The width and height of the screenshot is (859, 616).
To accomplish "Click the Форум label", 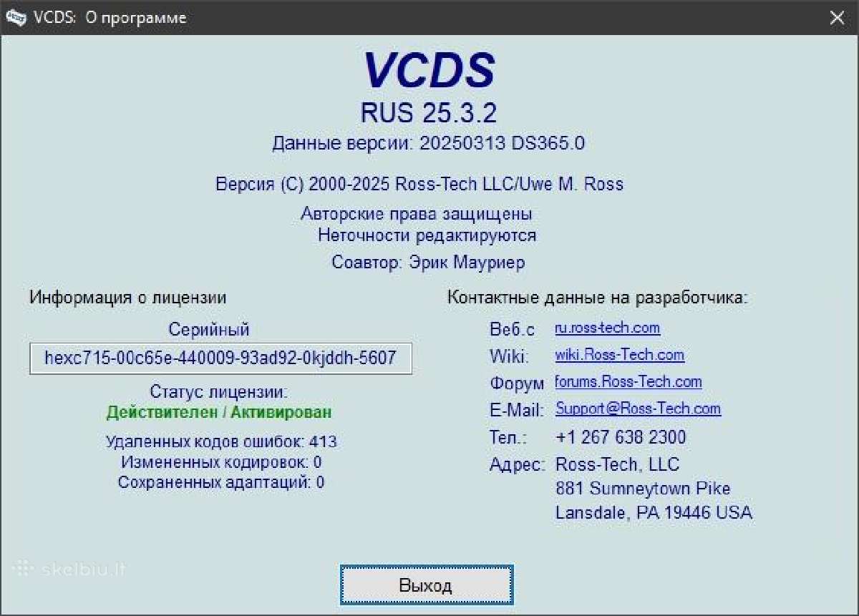I will coord(517,383).
